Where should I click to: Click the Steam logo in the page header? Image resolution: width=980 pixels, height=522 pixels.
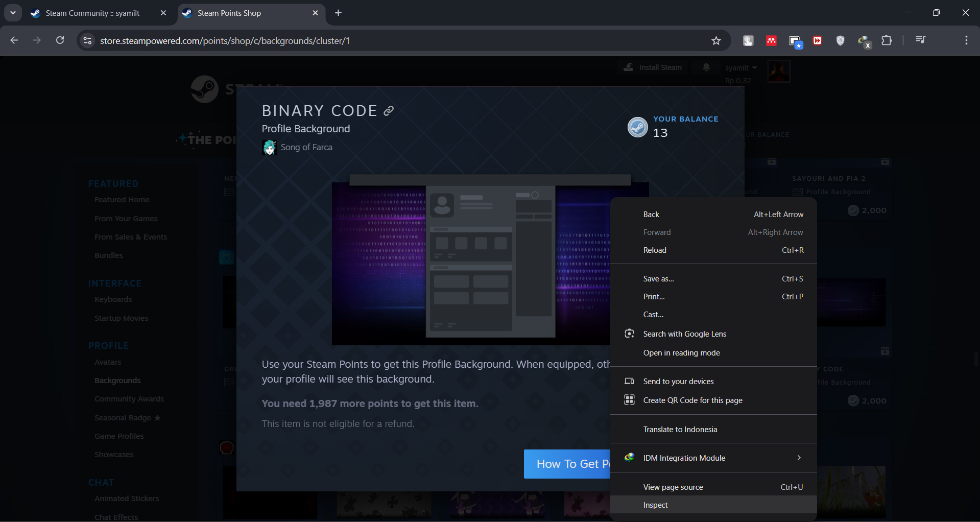(x=205, y=89)
